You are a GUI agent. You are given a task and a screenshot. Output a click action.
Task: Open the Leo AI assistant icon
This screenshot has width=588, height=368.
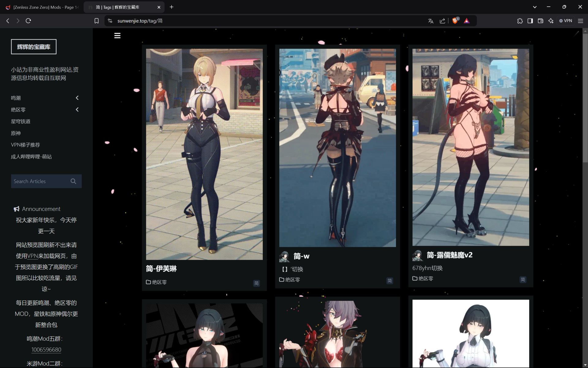tap(551, 21)
